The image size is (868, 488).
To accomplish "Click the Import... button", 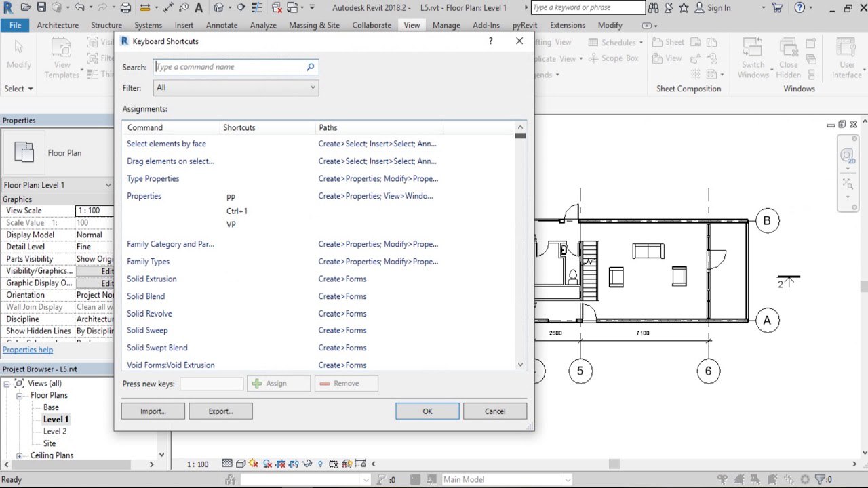I will tap(153, 411).
